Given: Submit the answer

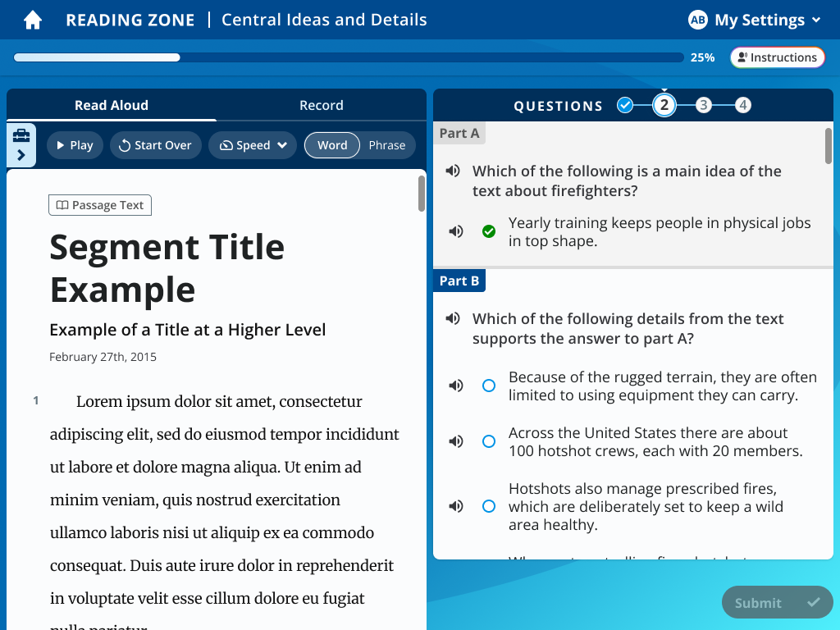Looking at the screenshot, I should pyautogui.click(x=778, y=603).
